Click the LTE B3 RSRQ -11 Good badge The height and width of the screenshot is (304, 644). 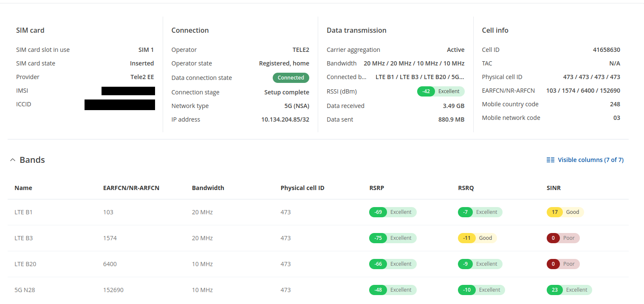477,238
